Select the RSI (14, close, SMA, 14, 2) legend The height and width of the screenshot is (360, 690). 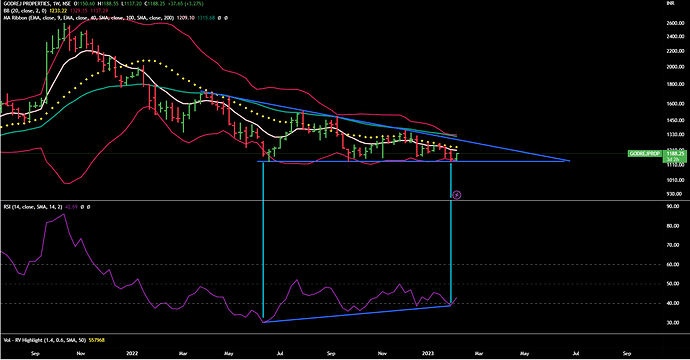(x=32, y=206)
